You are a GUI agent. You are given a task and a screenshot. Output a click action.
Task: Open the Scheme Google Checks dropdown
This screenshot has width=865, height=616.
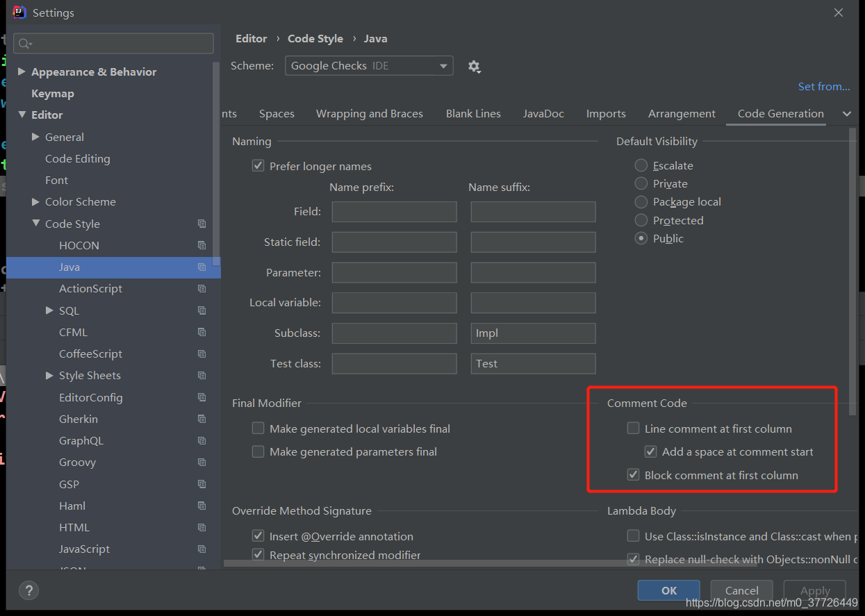click(x=369, y=66)
